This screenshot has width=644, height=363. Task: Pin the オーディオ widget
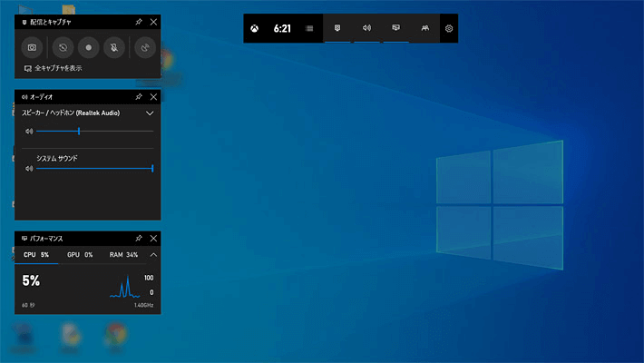(138, 96)
